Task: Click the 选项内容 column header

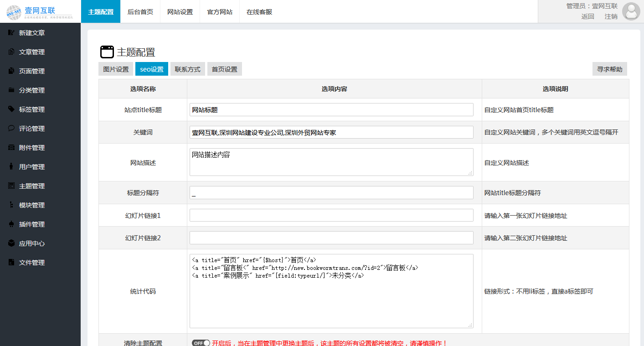Action: [x=335, y=89]
